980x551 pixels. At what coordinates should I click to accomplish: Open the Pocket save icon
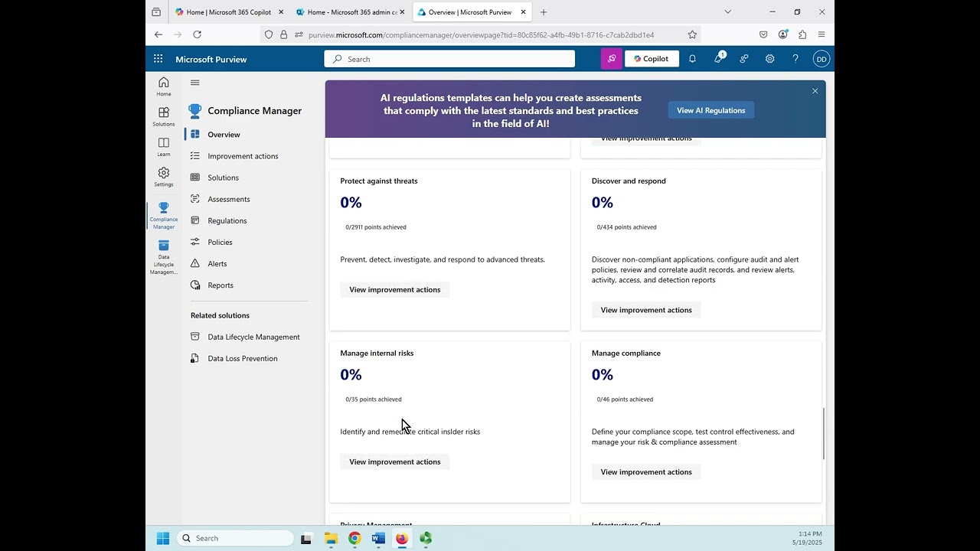pyautogui.click(x=763, y=34)
